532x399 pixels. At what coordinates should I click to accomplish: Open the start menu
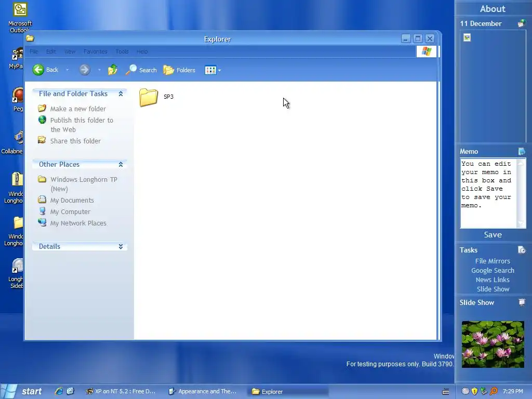[23, 392]
